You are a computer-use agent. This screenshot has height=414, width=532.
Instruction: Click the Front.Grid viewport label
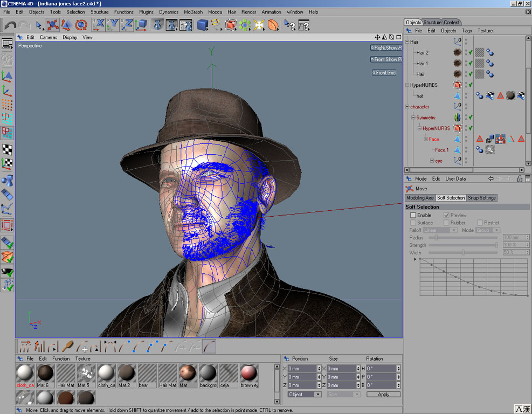(x=384, y=73)
